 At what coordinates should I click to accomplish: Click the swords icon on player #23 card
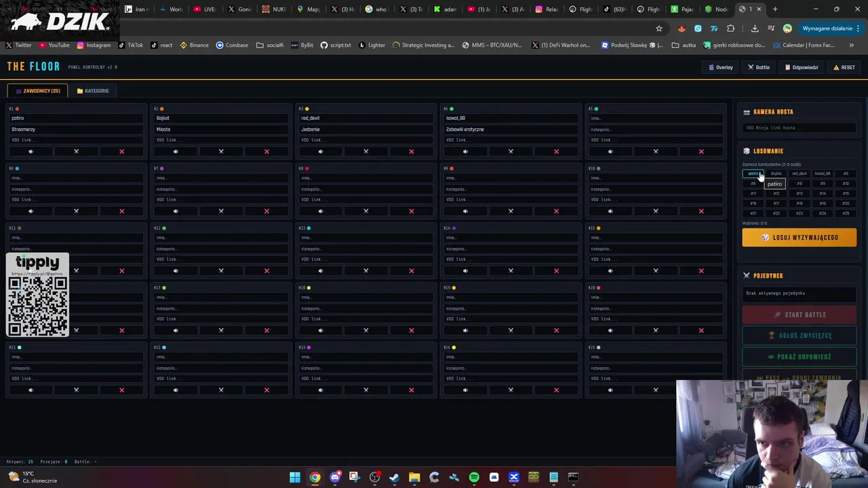pyautogui.click(x=366, y=390)
